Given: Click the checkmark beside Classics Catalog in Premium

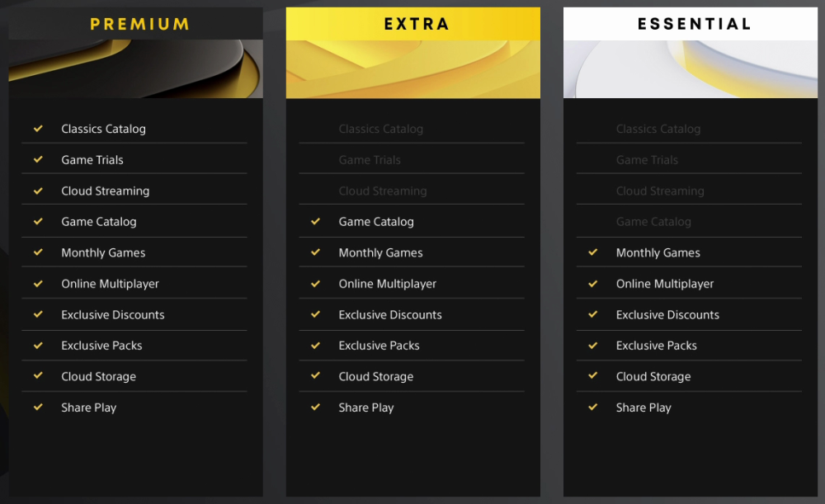Looking at the screenshot, I should tap(38, 129).
